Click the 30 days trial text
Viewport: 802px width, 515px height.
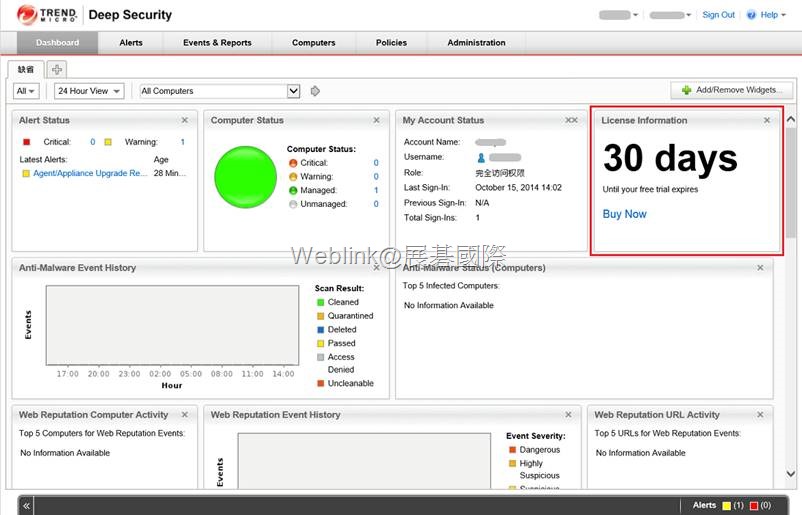tap(670, 158)
